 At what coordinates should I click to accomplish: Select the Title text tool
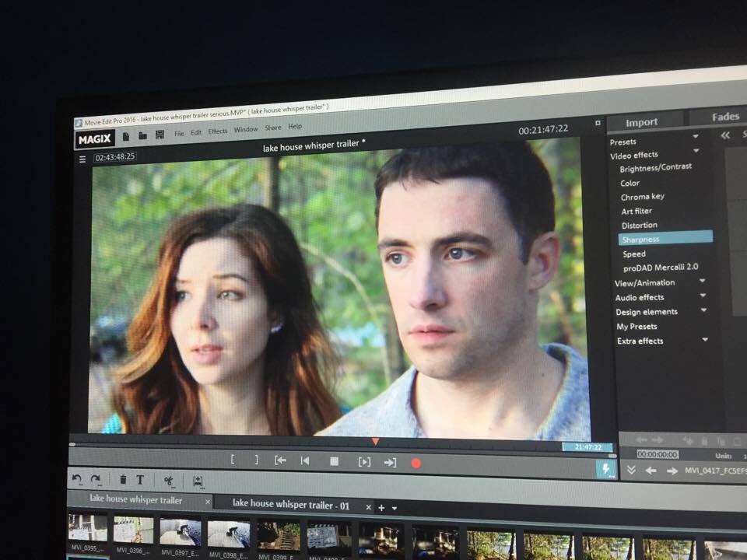[x=140, y=480]
